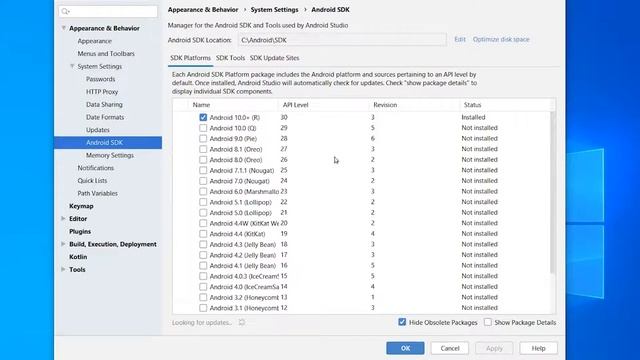Viewport: 640px width, 360px height.
Task: Check the Android 6.0 (Marshmallow) checkbox
Action: pyautogui.click(x=203, y=191)
